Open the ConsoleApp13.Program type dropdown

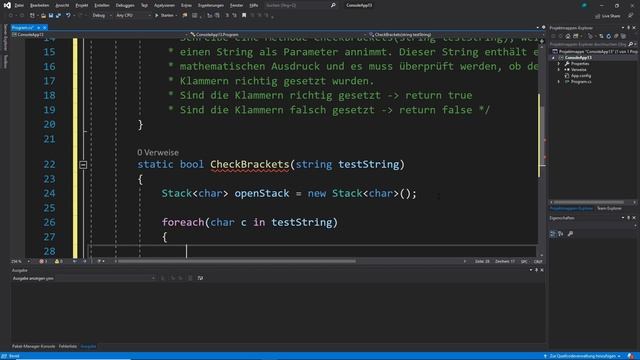pos(278,35)
